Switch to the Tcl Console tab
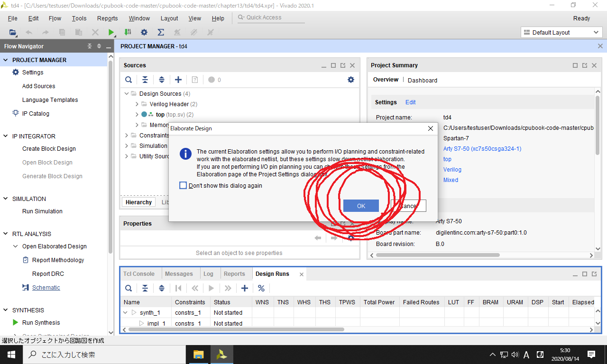The height and width of the screenshot is (364, 607). (139, 273)
